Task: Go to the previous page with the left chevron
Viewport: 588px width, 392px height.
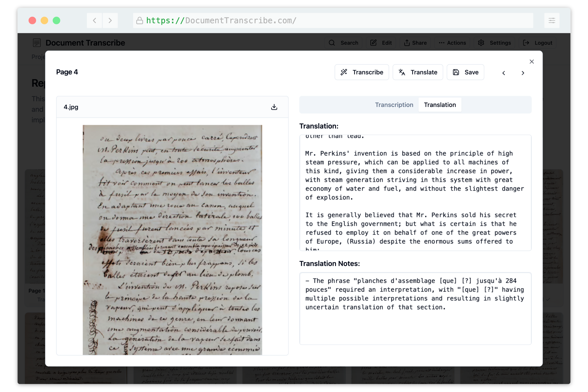Action: point(504,73)
